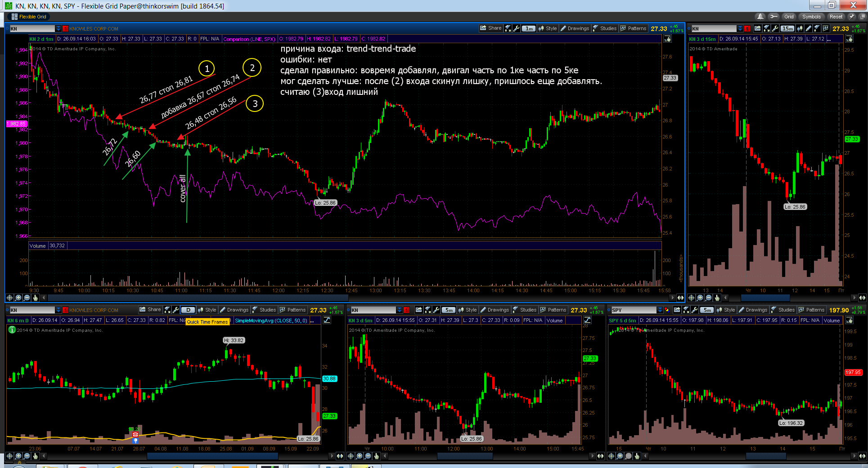Toggle log scale icon on KN 5m chart
The width and height of the screenshot is (868, 468).
(x=588, y=320)
